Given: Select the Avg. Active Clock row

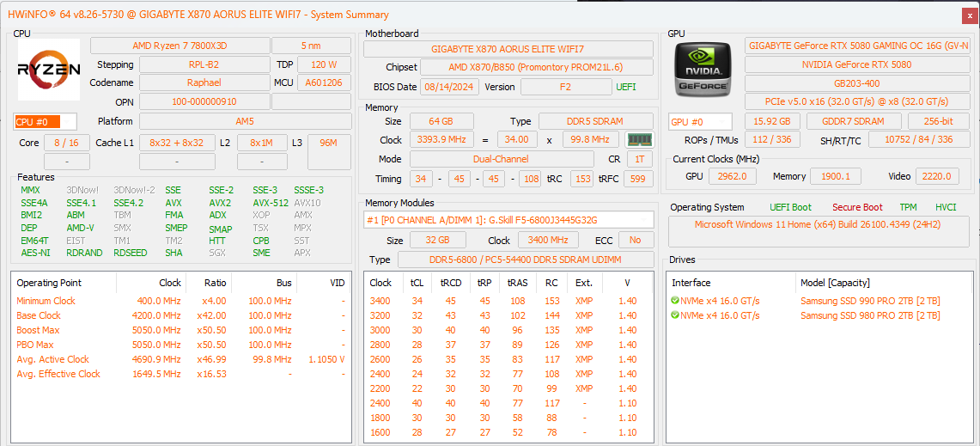Looking at the screenshot, I should pos(181,359).
